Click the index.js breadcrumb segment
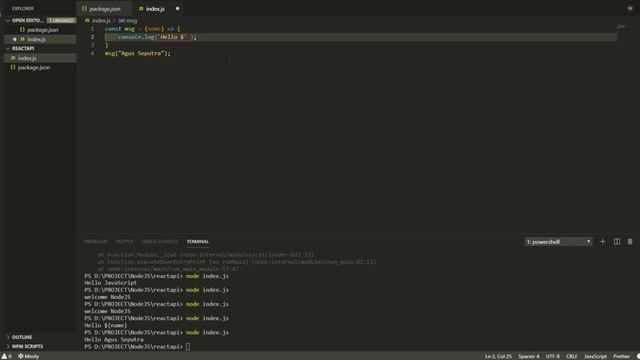Screen dimensions: 640x360 tap(101, 20)
